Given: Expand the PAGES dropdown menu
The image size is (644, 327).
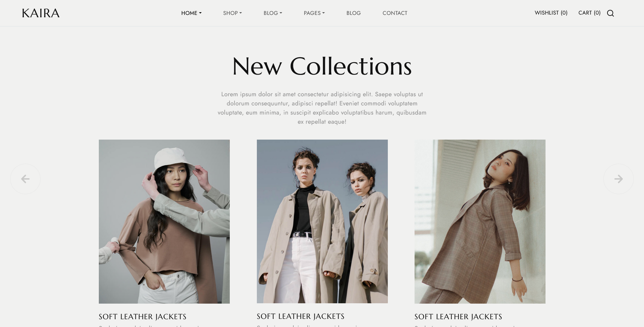Looking at the screenshot, I should tap(314, 13).
